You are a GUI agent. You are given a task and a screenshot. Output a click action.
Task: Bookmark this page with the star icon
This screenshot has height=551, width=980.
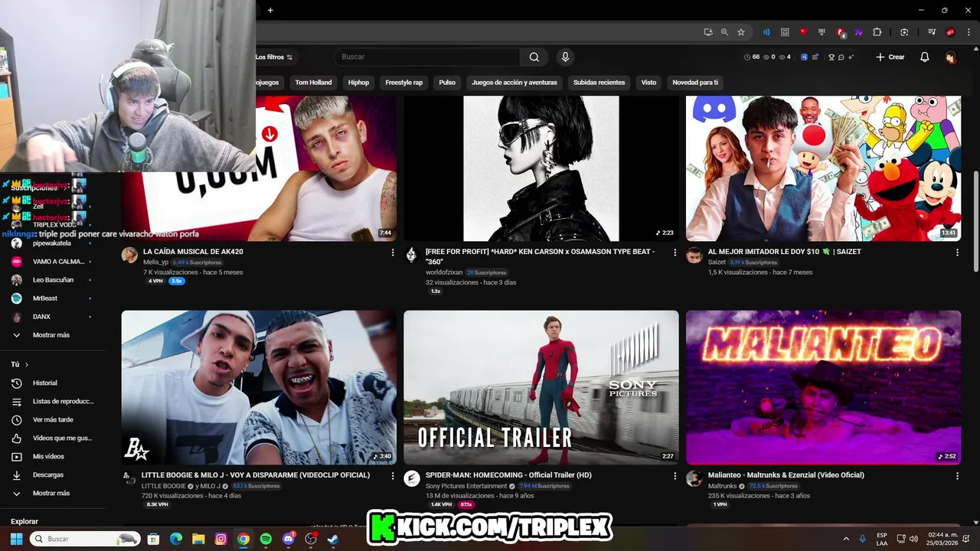pyautogui.click(x=740, y=32)
